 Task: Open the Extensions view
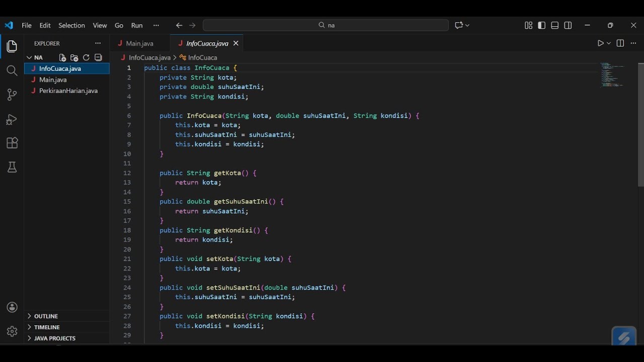12,143
